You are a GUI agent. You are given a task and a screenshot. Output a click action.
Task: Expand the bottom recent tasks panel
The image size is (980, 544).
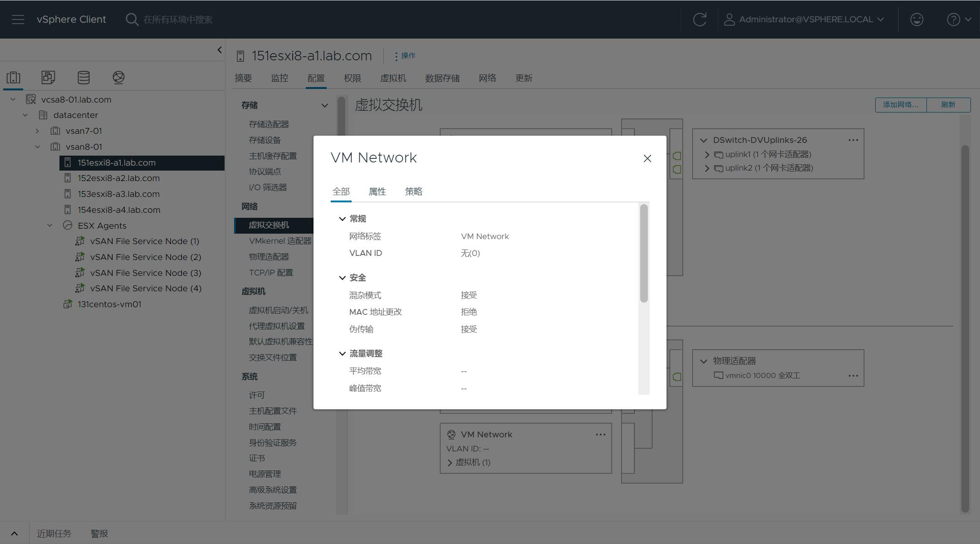(15, 534)
